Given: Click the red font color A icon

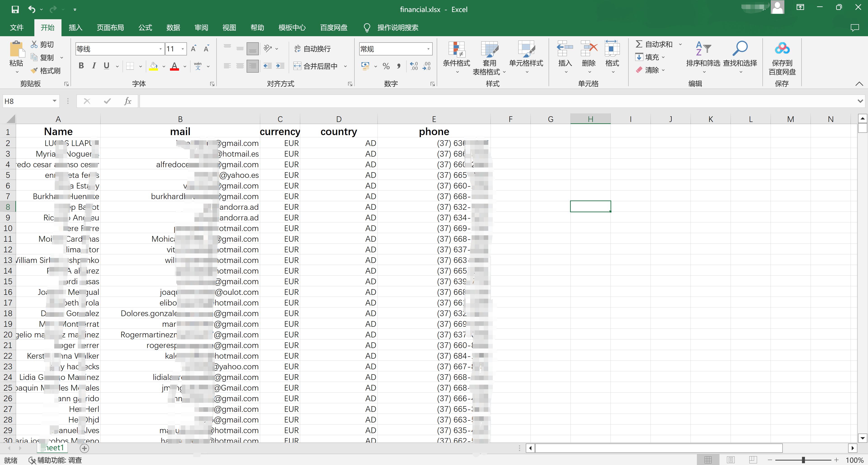Looking at the screenshot, I should (174, 66).
